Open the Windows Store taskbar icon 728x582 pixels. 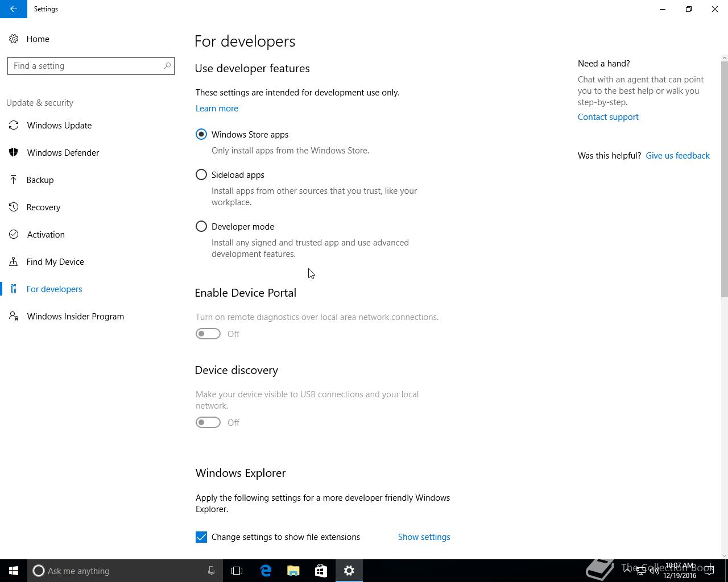[321, 571]
